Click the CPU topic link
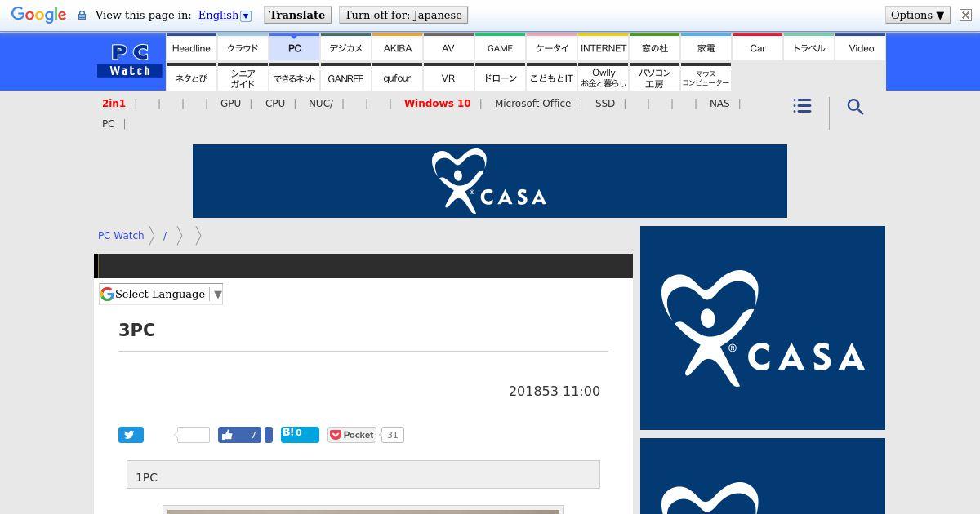The width and height of the screenshot is (980, 514). pyautogui.click(x=275, y=104)
